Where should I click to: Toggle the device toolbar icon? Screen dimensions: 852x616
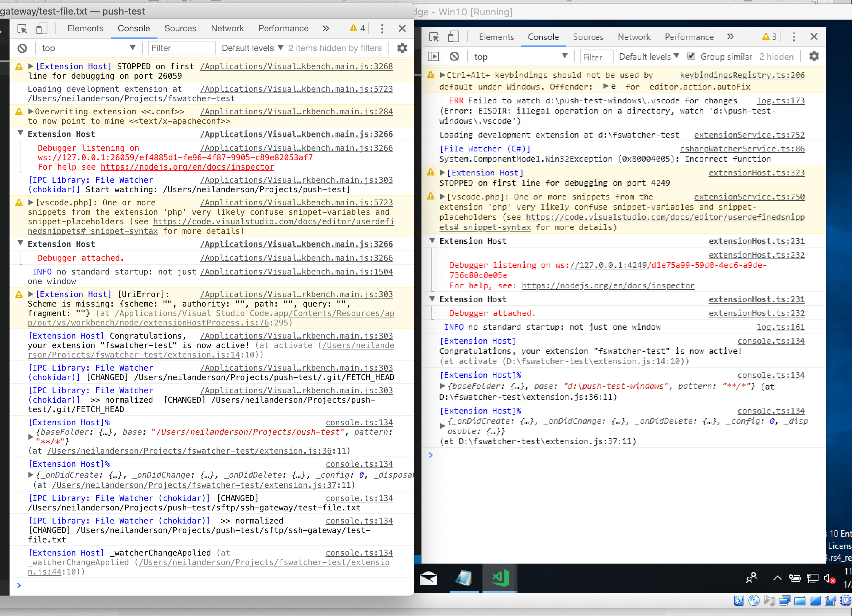[x=42, y=28]
